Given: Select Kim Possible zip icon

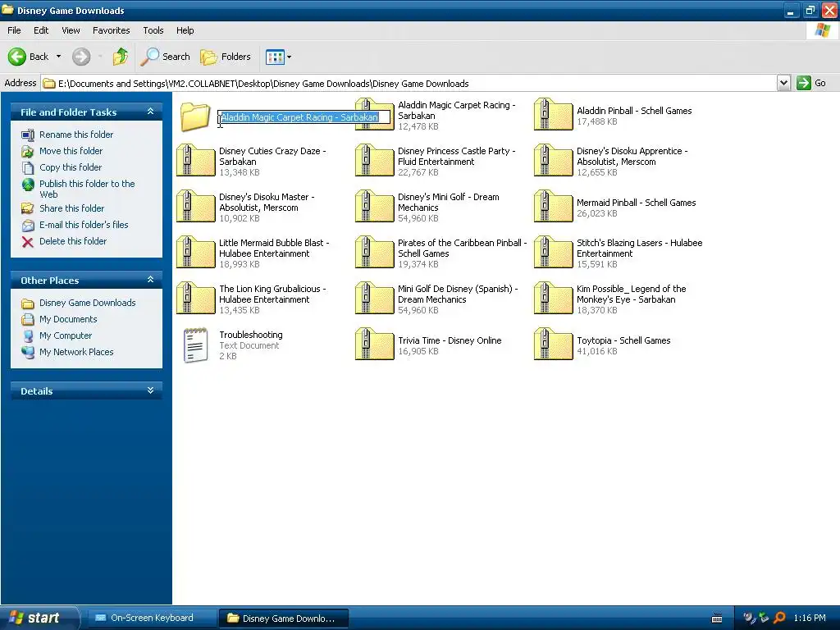Looking at the screenshot, I should point(553,299).
